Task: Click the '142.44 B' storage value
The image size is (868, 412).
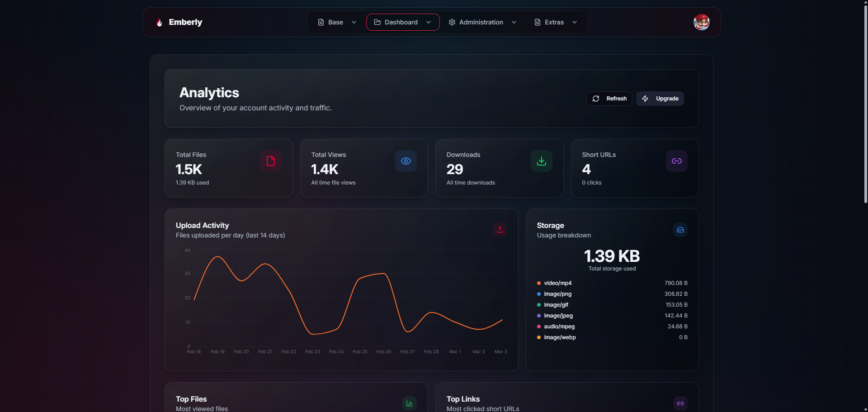Action: pyautogui.click(x=676, y=316)
